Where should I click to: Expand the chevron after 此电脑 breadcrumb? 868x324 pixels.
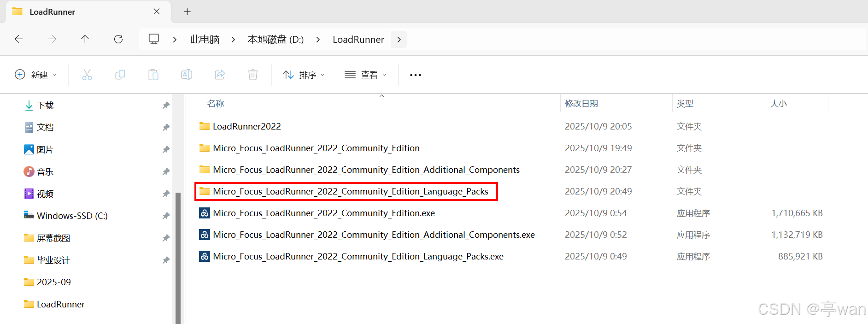coord(234,40)
